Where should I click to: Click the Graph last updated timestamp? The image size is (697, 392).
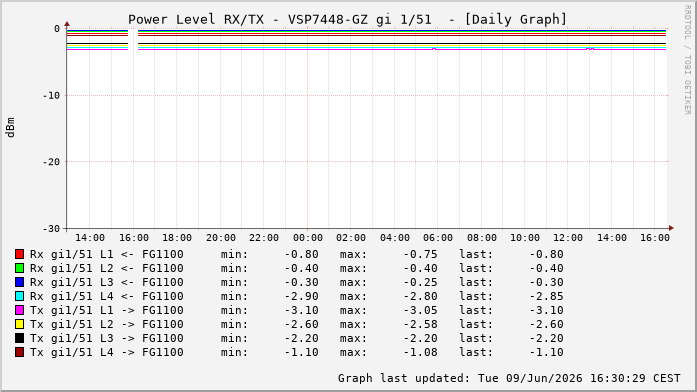[x=509, y=378]
